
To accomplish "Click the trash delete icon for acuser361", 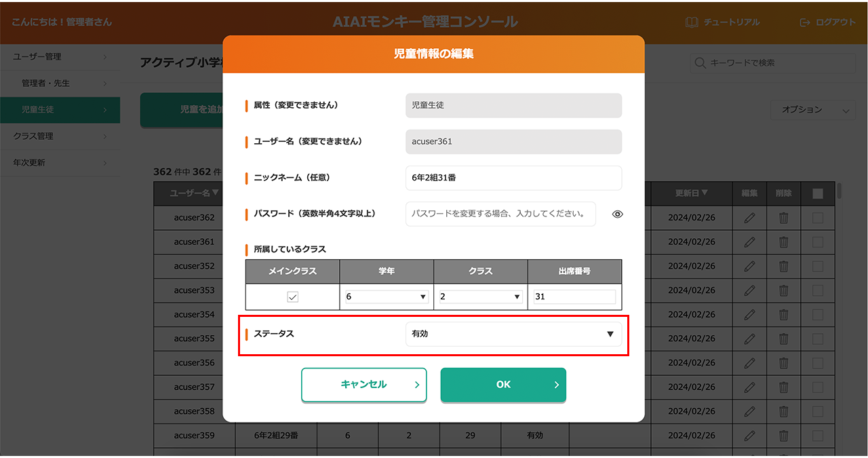I will click(783, 242).
